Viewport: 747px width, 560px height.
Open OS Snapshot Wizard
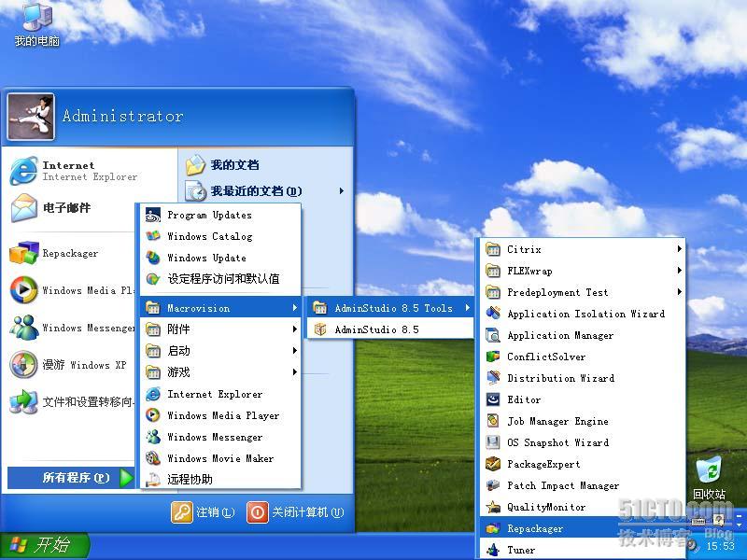[x=557, y=442]
